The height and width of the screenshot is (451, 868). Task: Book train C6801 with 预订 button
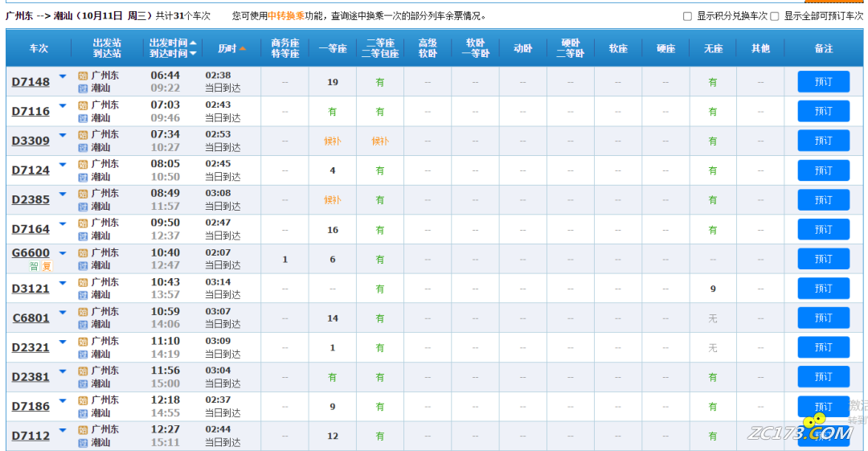(x=823, y=318)
